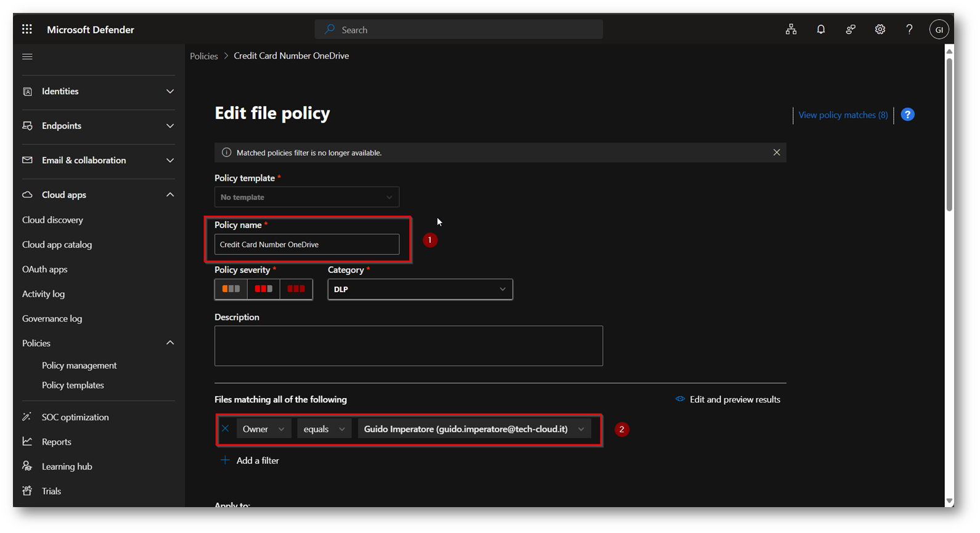Click the community feedback icon in header
Screen dimensions: 980x533
[850, 29]
